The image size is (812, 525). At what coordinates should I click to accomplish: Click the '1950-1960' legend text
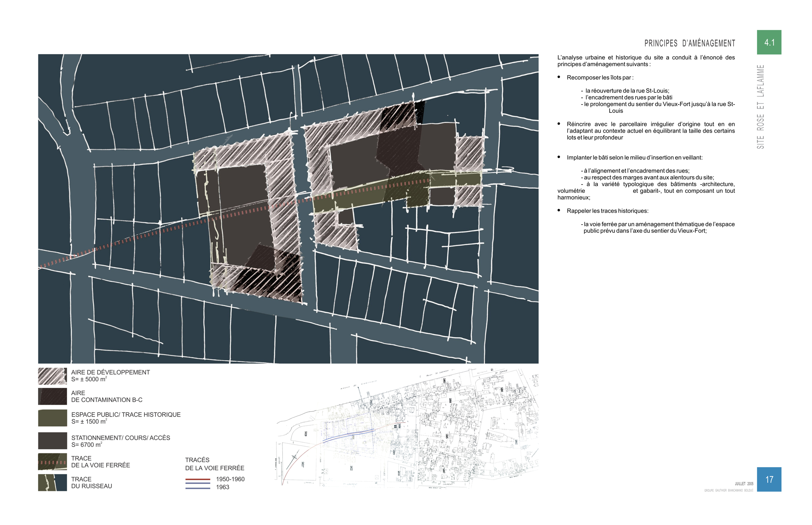click(x=230, y=479)
